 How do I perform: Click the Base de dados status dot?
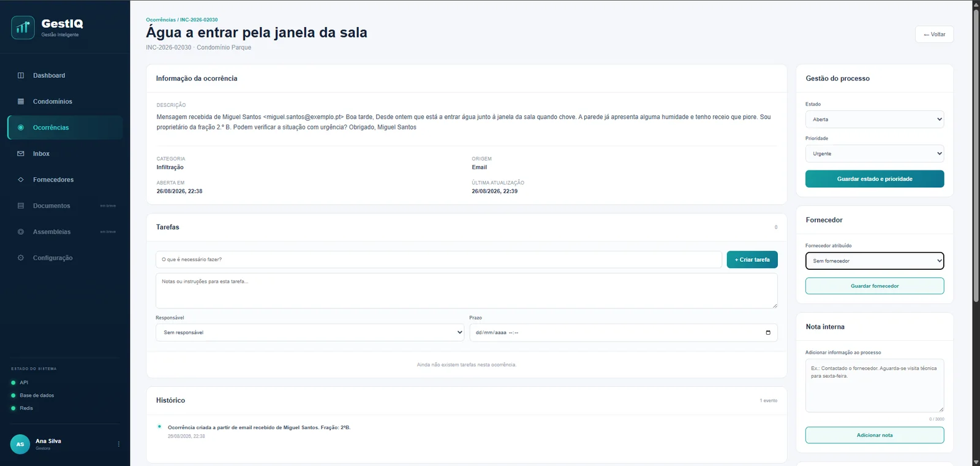click(13, 395)
